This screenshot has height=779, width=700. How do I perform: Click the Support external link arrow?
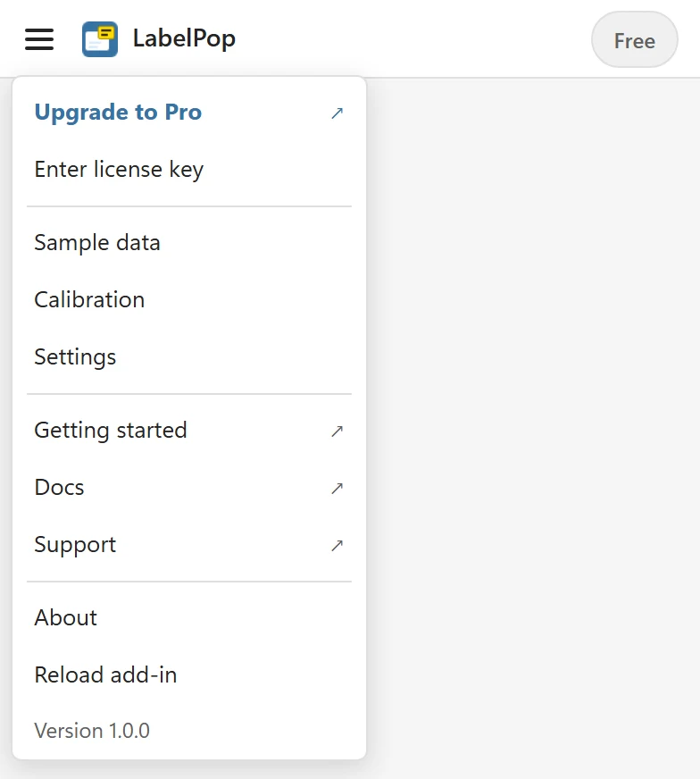[x=337, y=546]
